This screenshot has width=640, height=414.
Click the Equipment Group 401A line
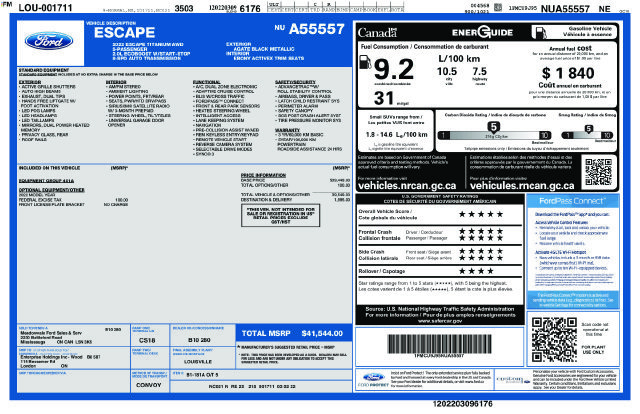point(46,180)
